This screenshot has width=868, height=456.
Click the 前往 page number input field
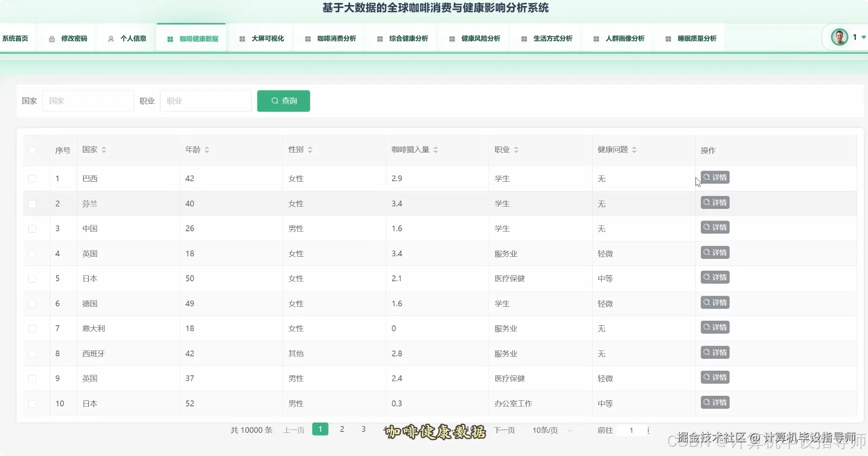(x=631, y=430)
